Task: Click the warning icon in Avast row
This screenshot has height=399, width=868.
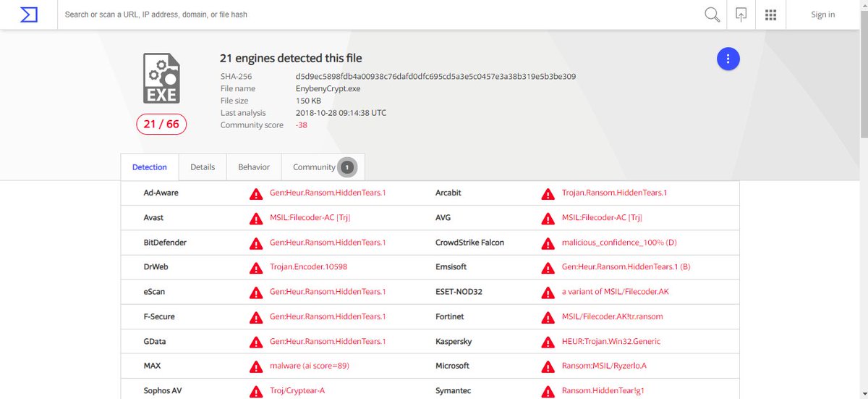Action: click(x=256, y=218)
